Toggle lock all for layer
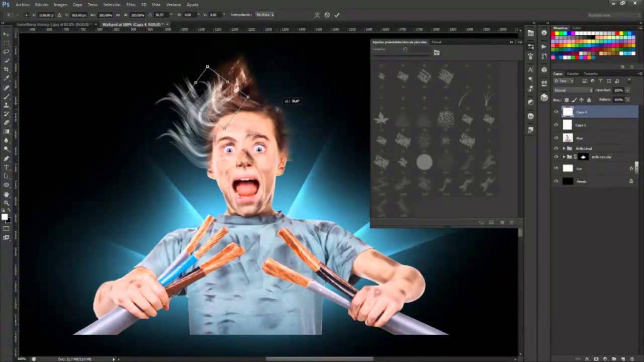Image resolution: width=644 pixels, height=362 pixels. tap(589, 100)
